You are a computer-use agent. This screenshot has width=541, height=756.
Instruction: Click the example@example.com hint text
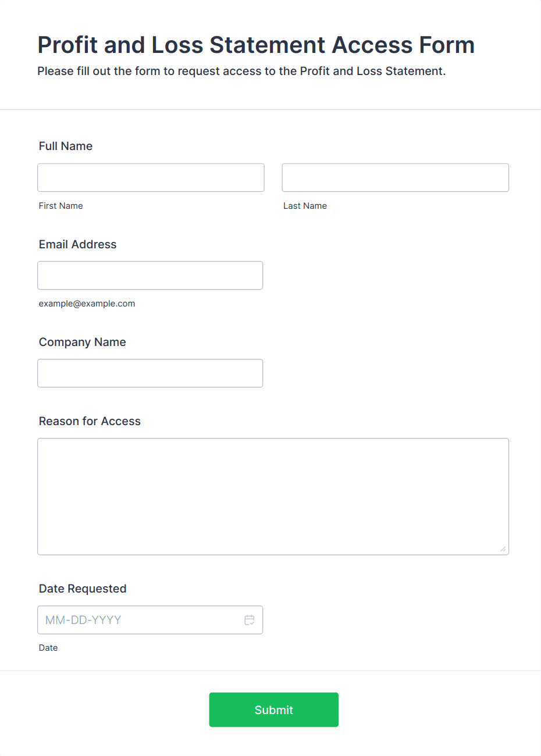(87, 304)
